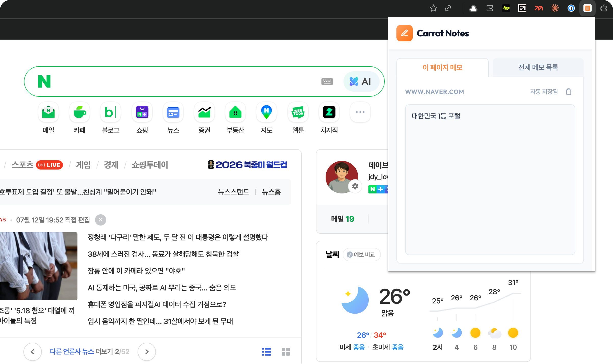Switch news to list view
613x364 pixels.
coord(266,352)
